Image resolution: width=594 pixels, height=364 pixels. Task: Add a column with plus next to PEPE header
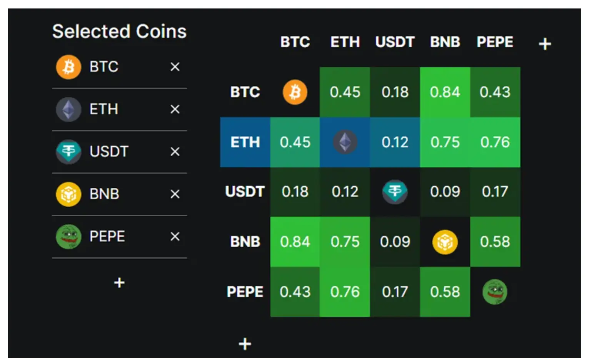point(545,44)
